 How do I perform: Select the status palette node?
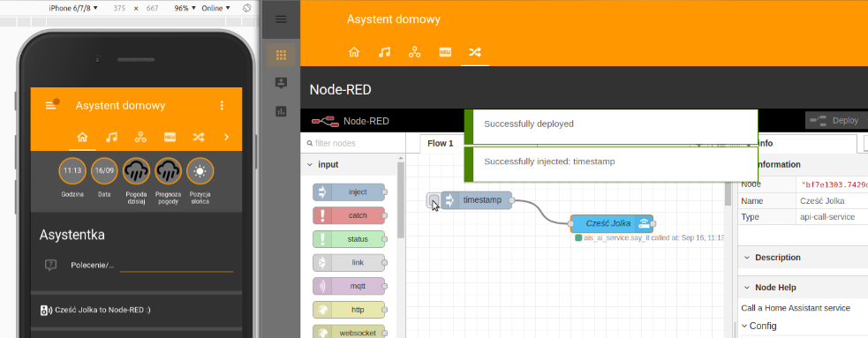[350, 239]
